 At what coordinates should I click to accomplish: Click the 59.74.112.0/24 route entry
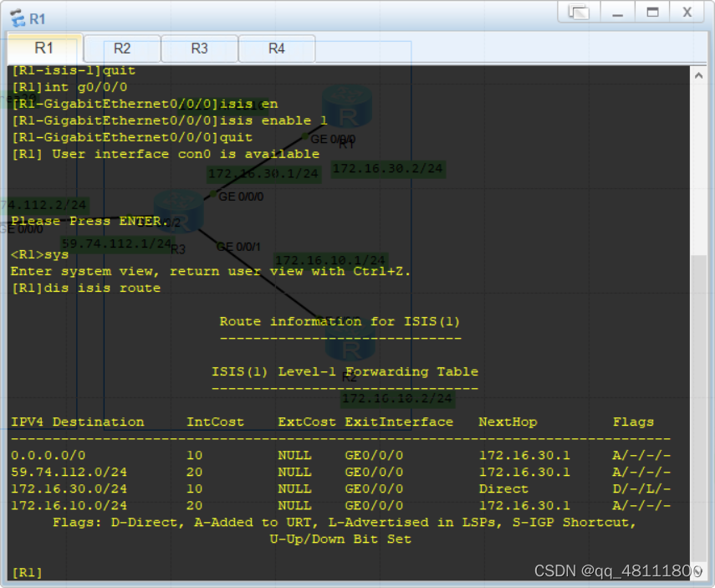tap(69, 472)
